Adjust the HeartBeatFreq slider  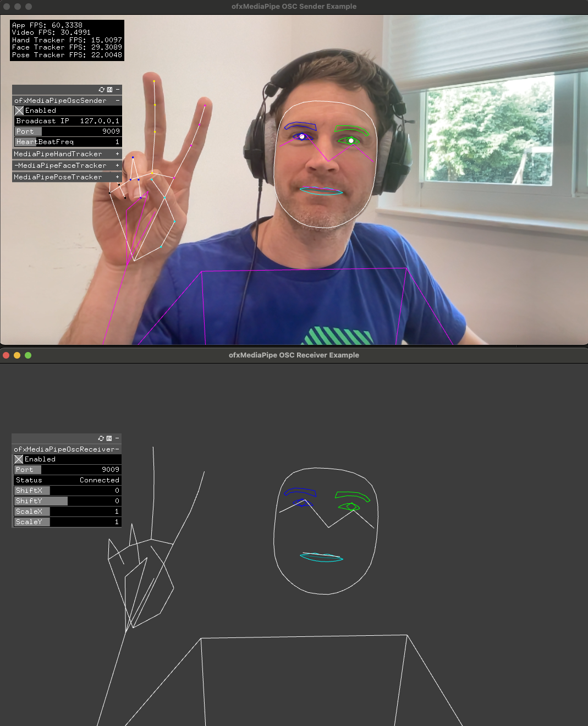click(68, 142)
